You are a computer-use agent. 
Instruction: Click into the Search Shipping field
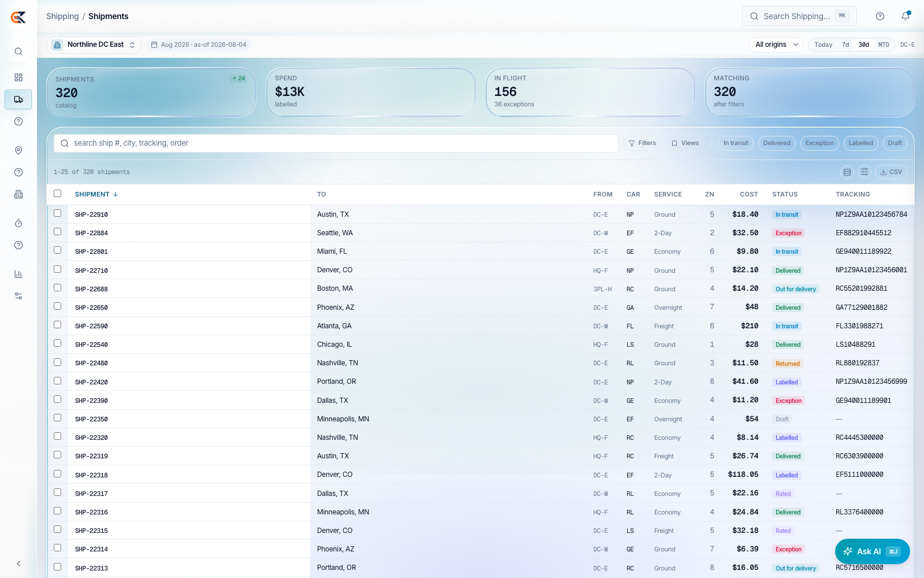tap(799, 16)
